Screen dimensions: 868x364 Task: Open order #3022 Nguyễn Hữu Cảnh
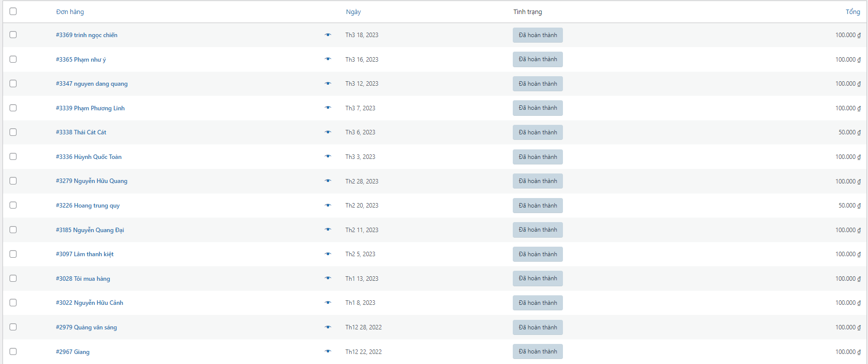pyautogui.click(x=89, y=303)
